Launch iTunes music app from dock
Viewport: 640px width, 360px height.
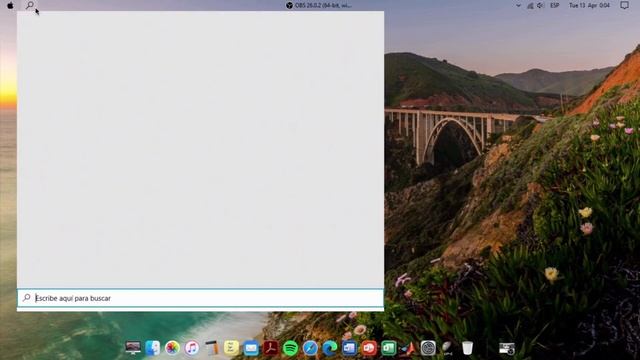(x=192, y=348)
